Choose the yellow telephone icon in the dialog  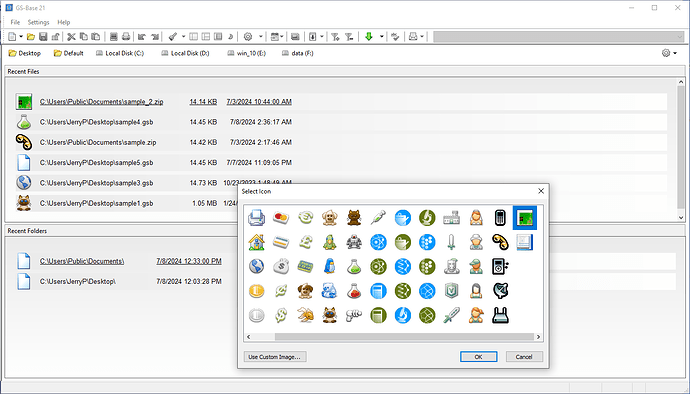click(x=500, y=242)
